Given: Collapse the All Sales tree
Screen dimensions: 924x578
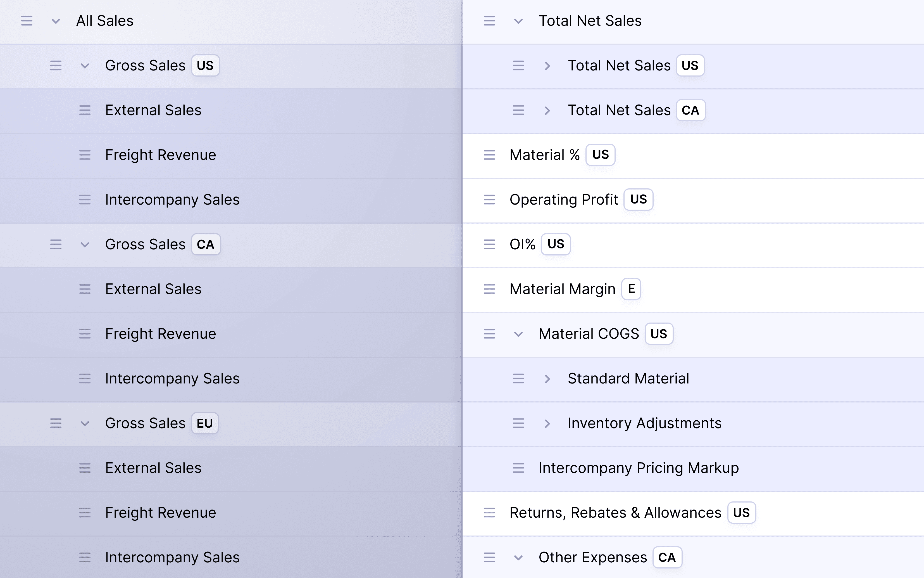Looking at the screenshot, I should pos(55,21).
